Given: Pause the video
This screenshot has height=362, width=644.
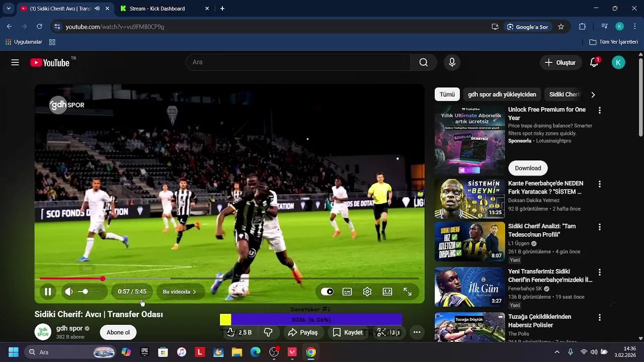Looking at the screenshot, I should click(x=48, y=292).
